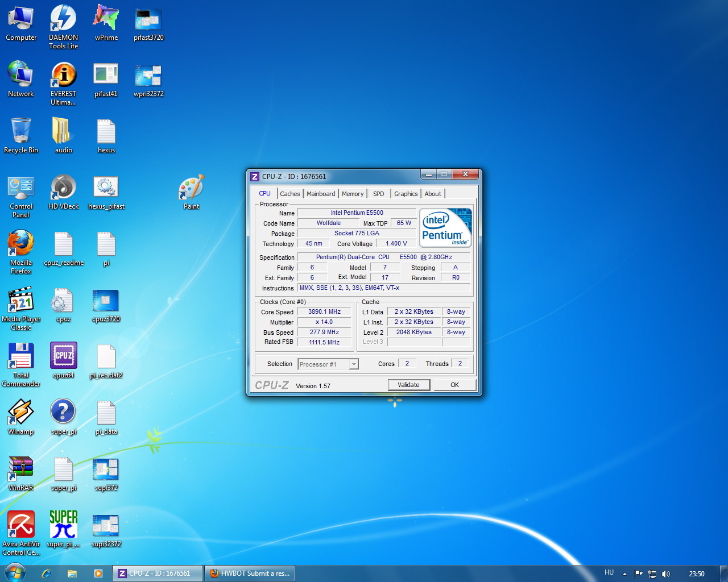The image size is (728, 582).
Task: Open the SPD tab in CPU-Z
Action: (379, 194)
